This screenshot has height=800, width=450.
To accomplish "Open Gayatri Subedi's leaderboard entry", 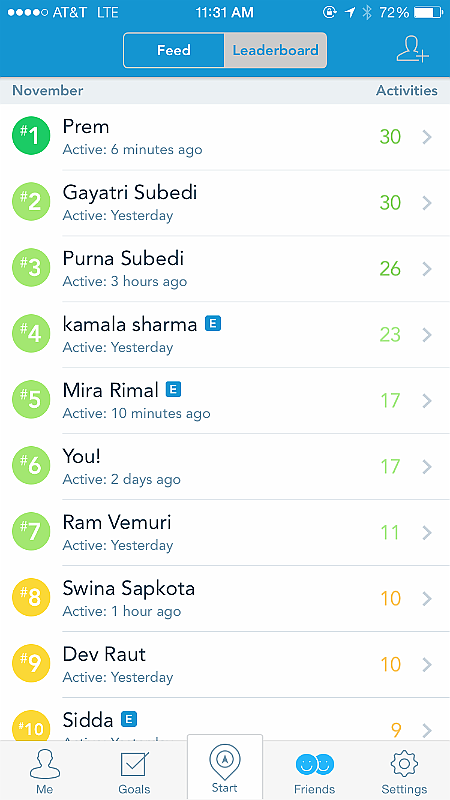I will [225, 203].
